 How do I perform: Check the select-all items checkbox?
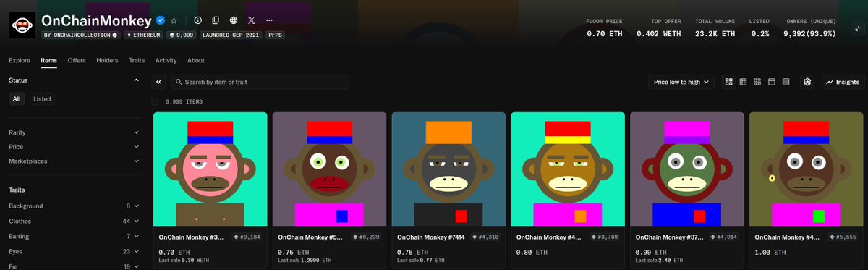[x=156, y=102]
